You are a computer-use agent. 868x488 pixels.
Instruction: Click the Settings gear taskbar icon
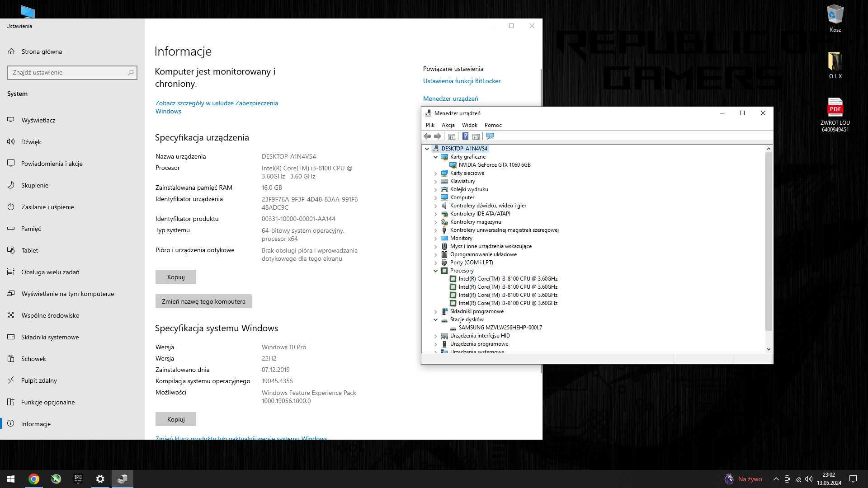coord(100,479)
